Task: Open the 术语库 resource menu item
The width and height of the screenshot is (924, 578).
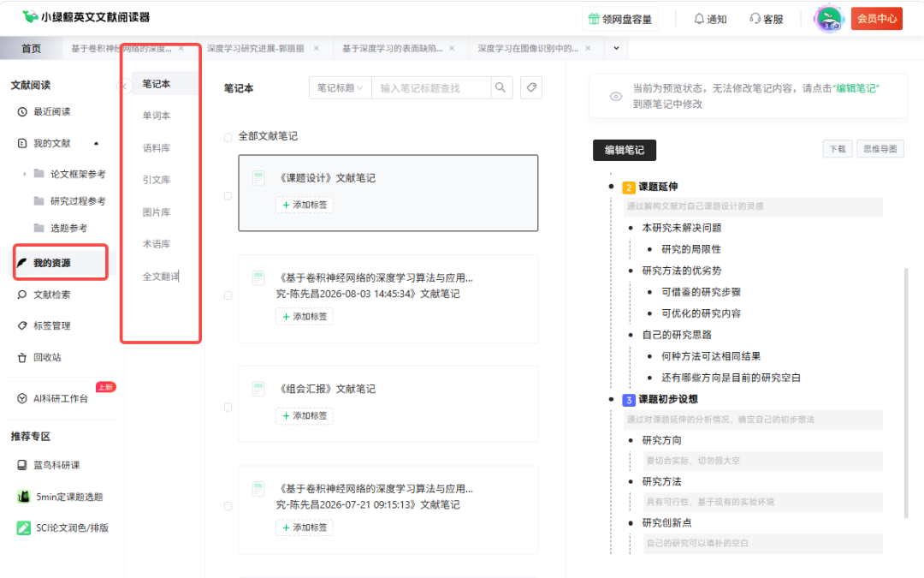Action: 157,244
